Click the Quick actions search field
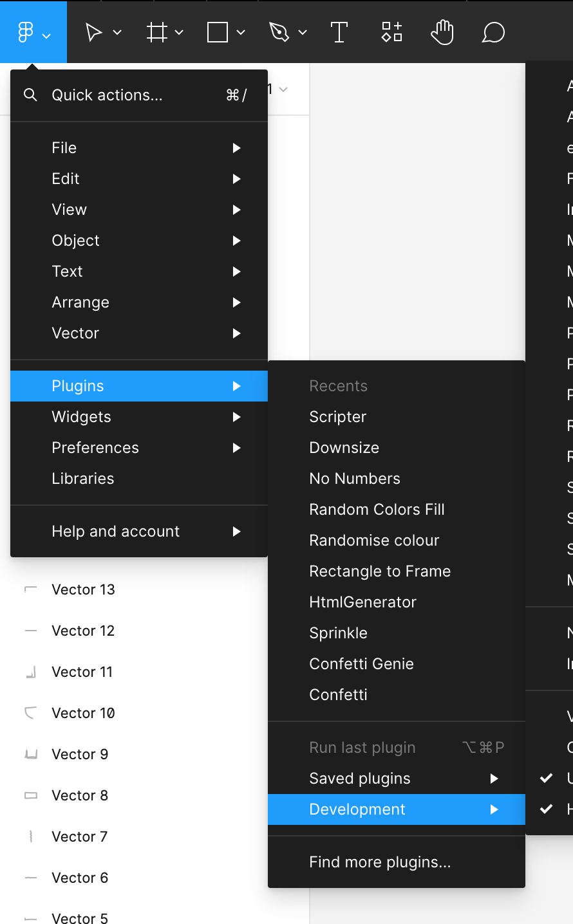The height and width of the screenshot is (924, 573). 139,95
